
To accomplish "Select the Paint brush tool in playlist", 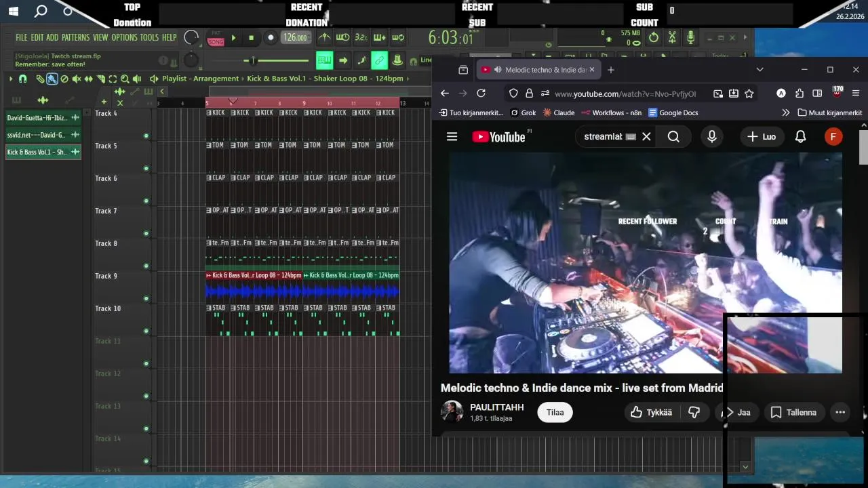I will click(52, 79).
